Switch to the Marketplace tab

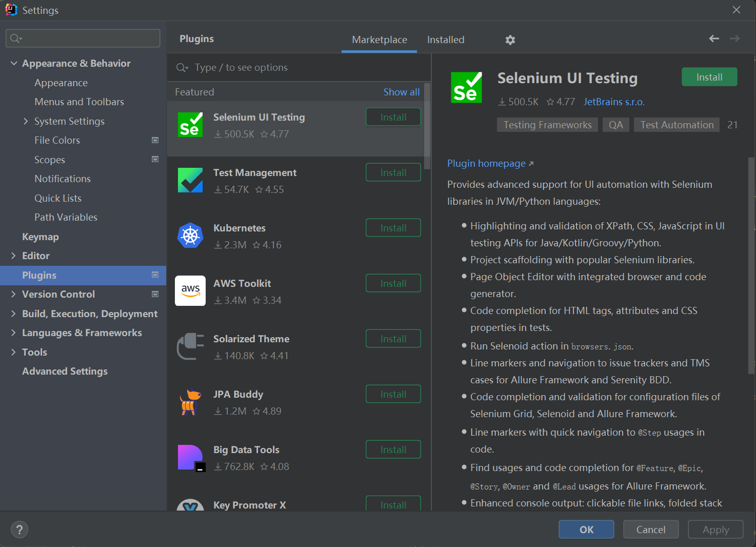380,40
